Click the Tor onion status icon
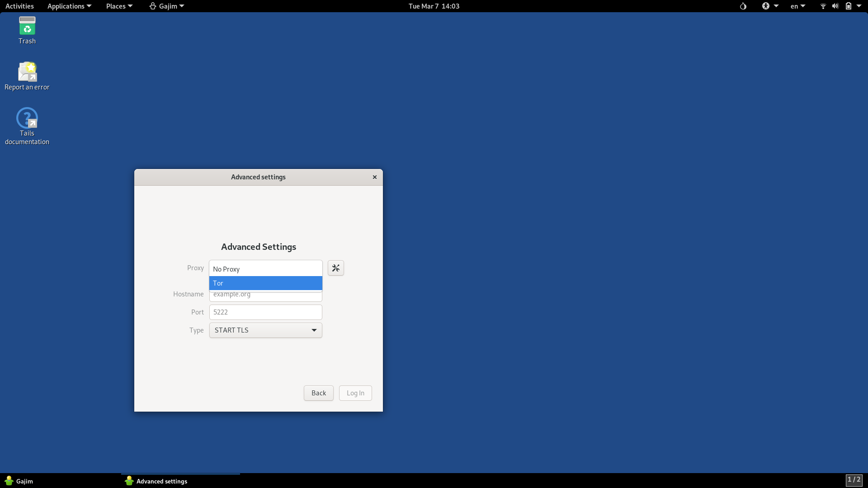The width and height of the screenshot is (868, 488). pyautogui.click(x=743, y=6)
